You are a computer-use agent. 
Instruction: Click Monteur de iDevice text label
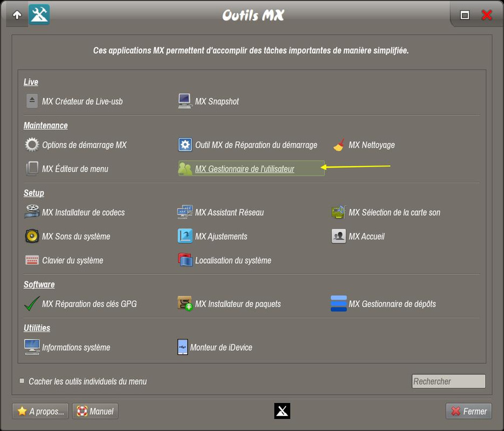point(221,347)
